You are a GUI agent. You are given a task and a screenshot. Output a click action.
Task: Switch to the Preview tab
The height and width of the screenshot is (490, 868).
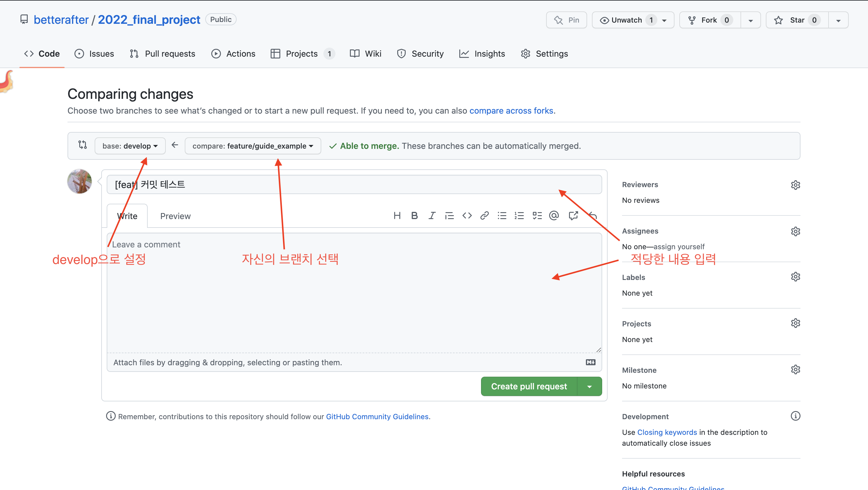point(175,216)
